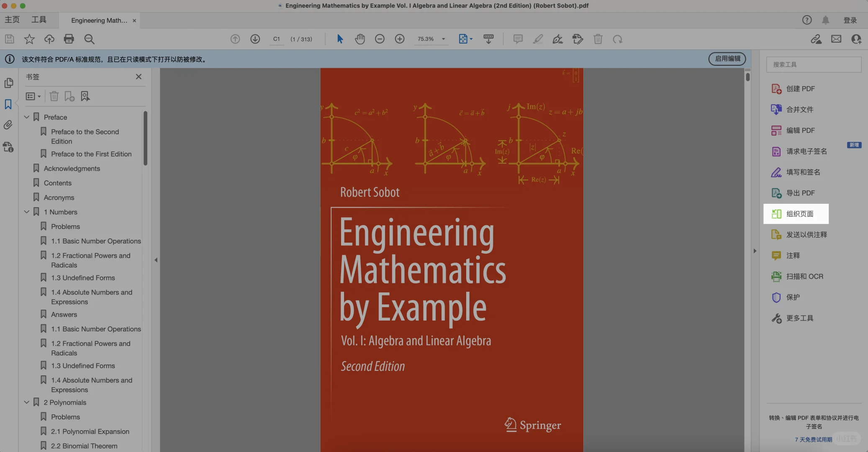This screenshot has width=868, height=452.
Task: Click the bookmarks panel scrollbar
Action: [x=145, y=138]
